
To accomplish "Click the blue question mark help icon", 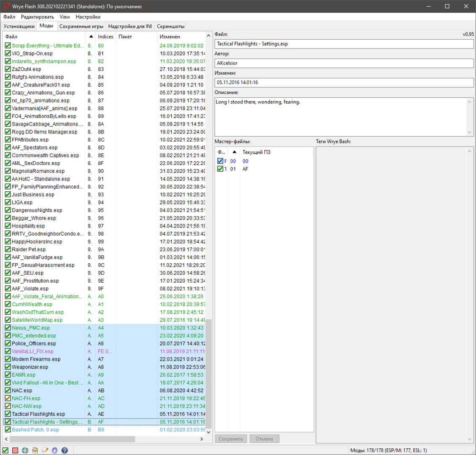I will (x=64, y=450).
